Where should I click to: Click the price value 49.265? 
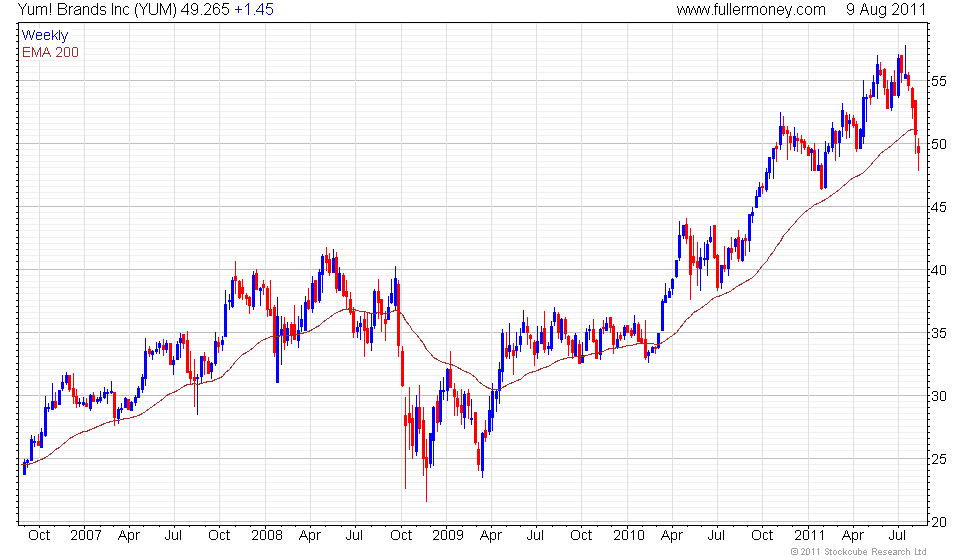coord(206,10)
